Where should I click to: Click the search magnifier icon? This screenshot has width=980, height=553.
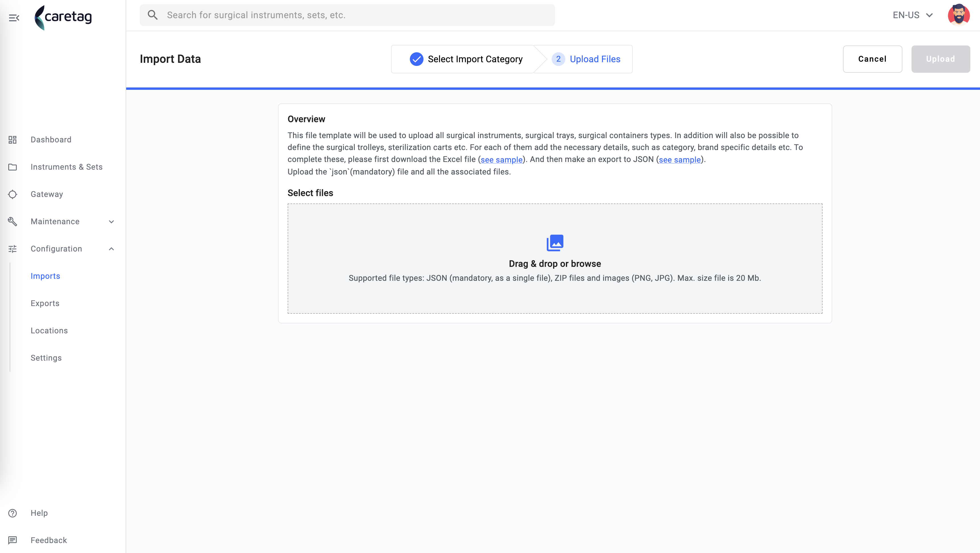click(153, 15)
